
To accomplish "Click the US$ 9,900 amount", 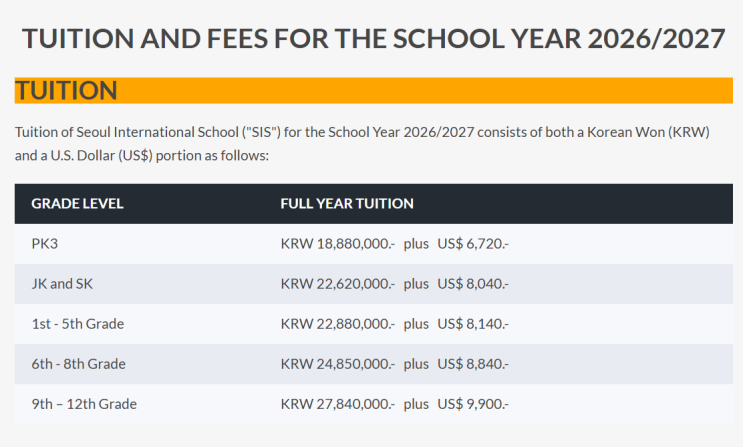I will tap(473, 404).
